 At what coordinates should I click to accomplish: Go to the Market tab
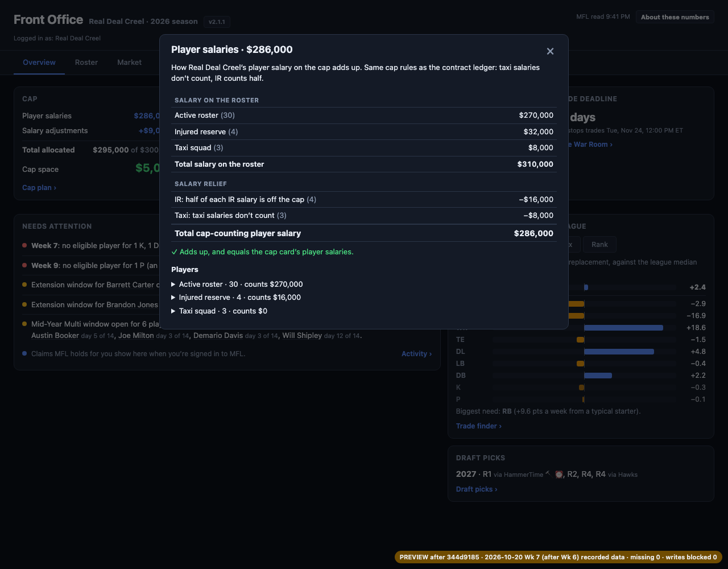pyautogui.click(x=130, y=63)
